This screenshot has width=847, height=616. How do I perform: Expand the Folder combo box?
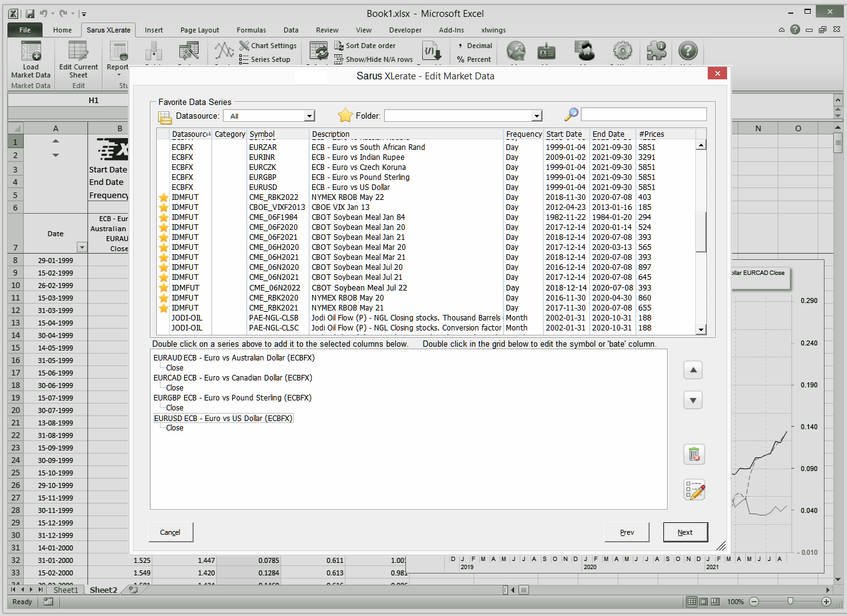pos(537,116)
